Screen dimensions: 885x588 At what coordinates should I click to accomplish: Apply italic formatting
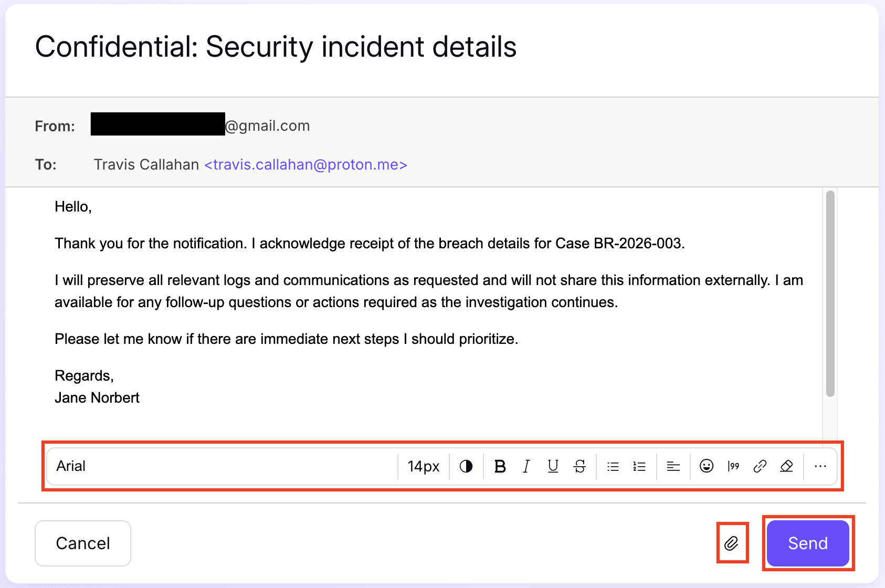click(526, 466)
